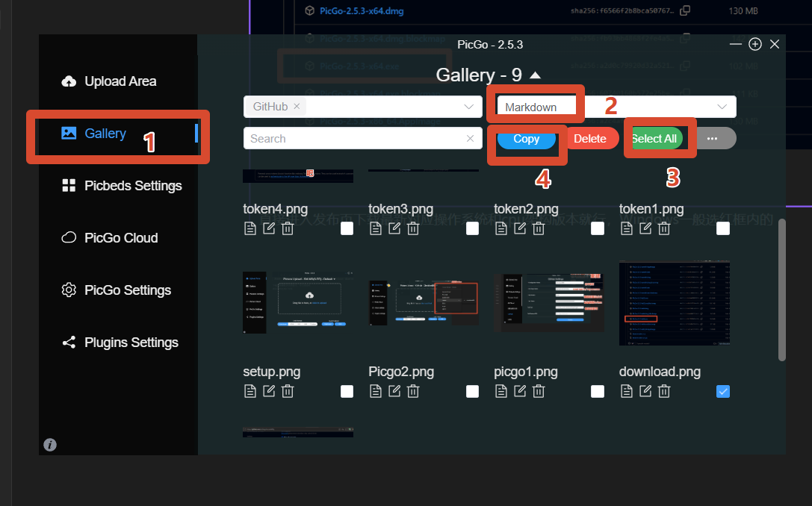Select the token1.png checkbox

723,228
